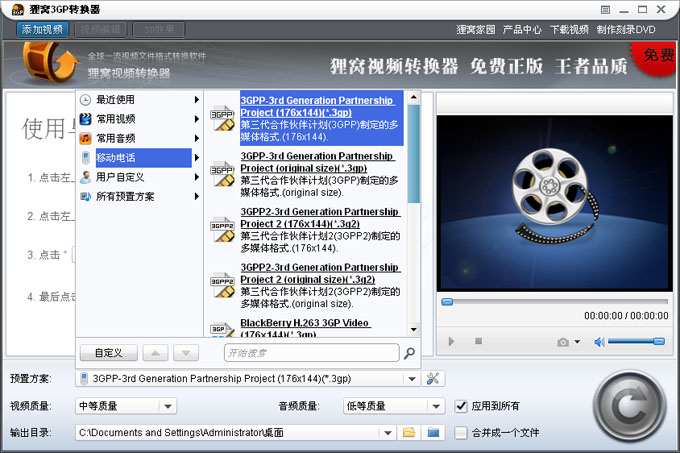Click the 自定义 button

click(x=109, y=353)
